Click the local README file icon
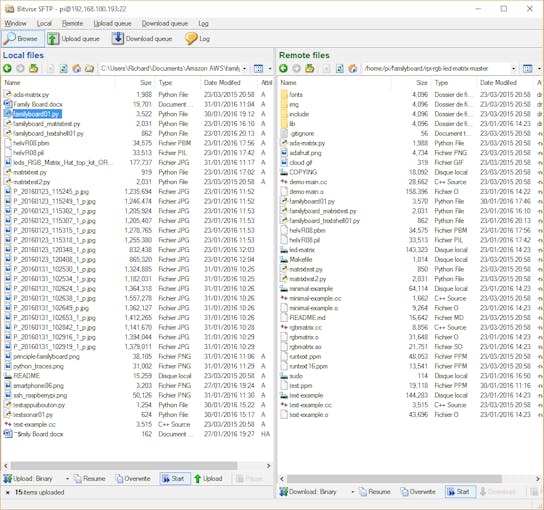Viewport: 544px width, 510px height. [8, 376]
